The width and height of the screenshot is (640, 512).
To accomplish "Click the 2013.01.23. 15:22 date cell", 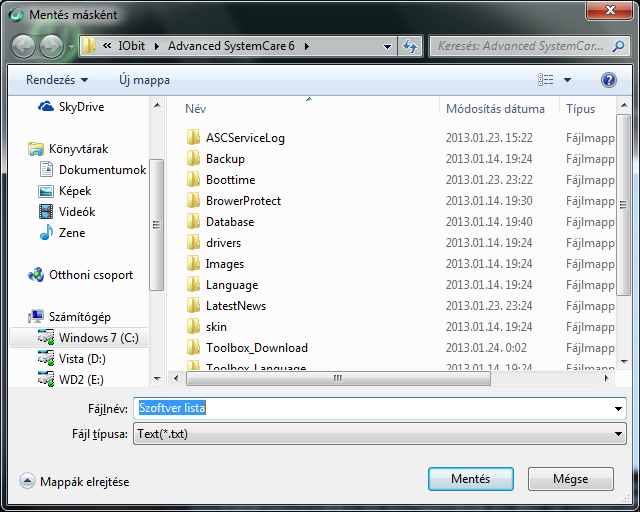I will [x=489, y=138].
